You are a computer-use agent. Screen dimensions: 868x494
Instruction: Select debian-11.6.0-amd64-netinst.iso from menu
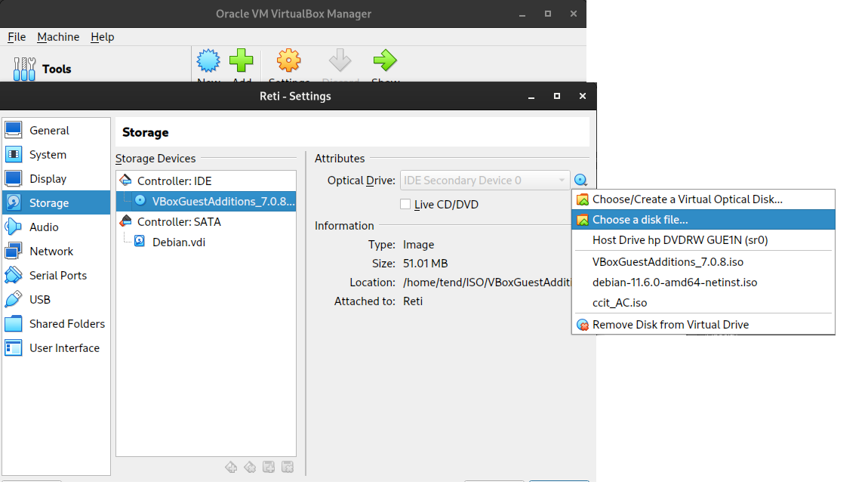(703, 283)
